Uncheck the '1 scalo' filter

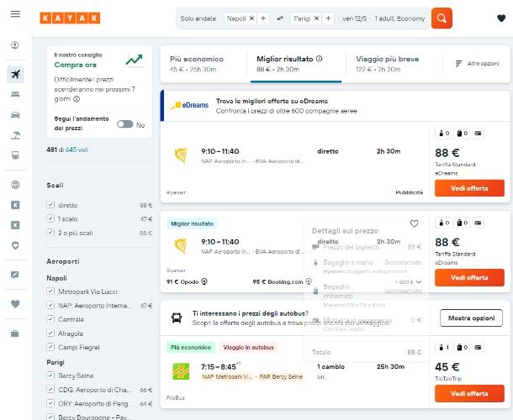(50, 218)
